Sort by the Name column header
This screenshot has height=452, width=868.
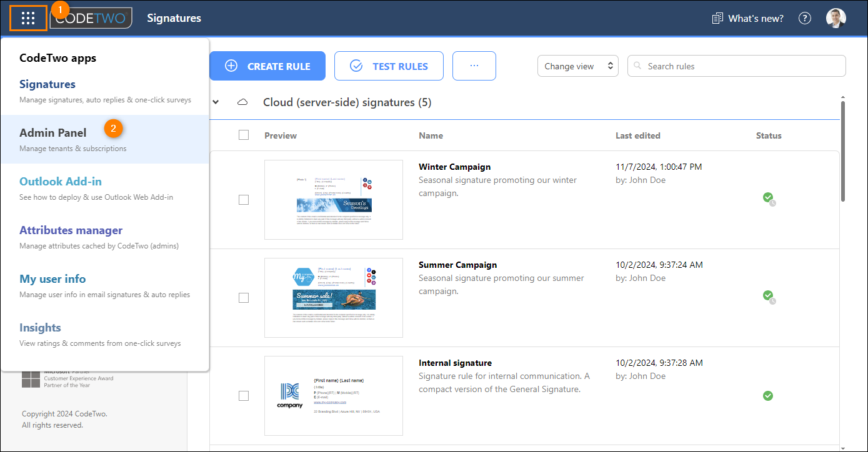click(x=431, y=135)
